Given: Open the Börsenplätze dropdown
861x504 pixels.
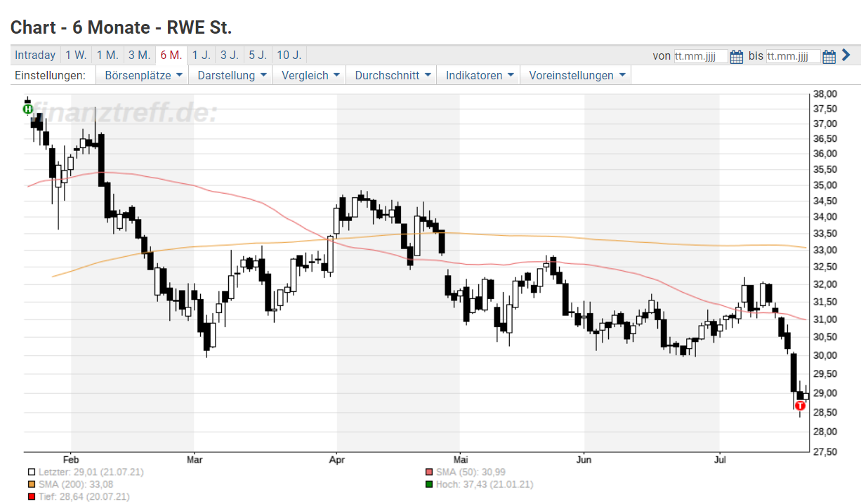Looking at the screenshot, I should click(143, 75).
